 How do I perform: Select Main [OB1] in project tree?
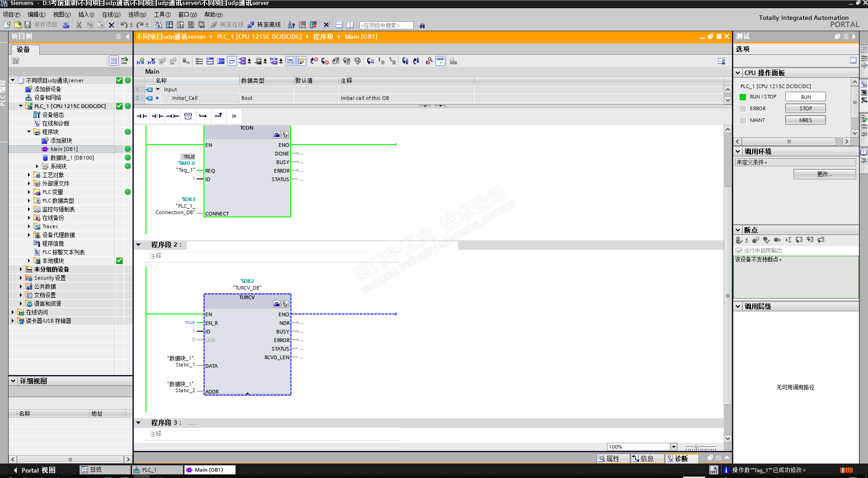[64, 149]
